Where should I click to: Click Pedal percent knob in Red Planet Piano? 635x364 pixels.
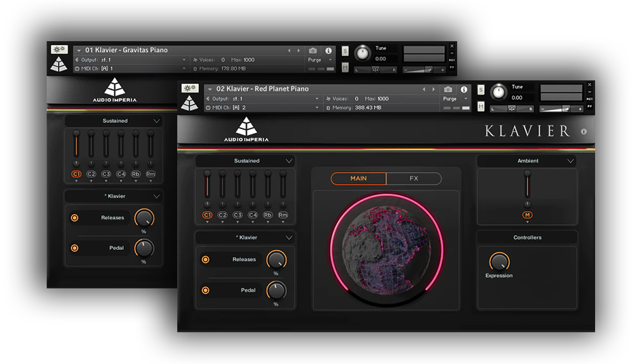click(276, 290)
